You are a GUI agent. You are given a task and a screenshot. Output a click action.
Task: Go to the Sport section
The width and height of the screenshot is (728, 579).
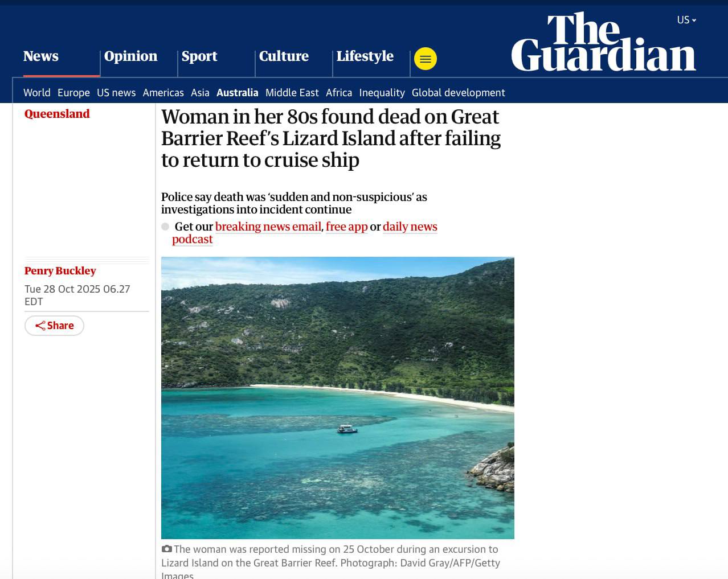[x=199, y=56]
